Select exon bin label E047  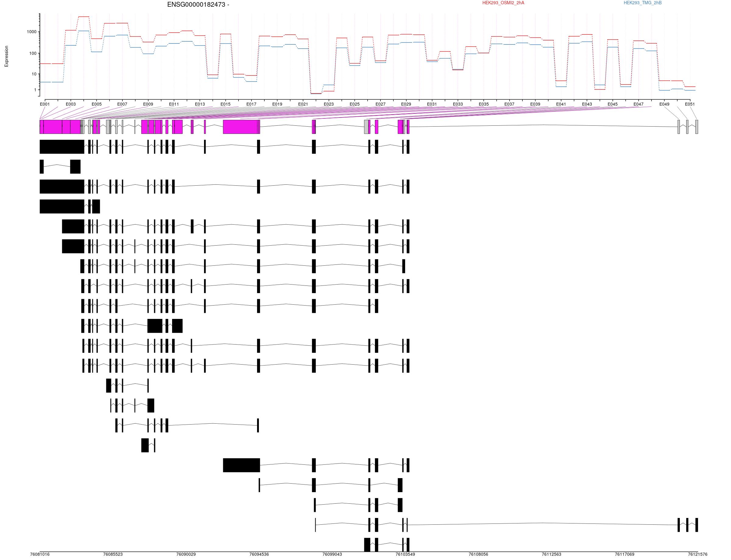[639, 104]
